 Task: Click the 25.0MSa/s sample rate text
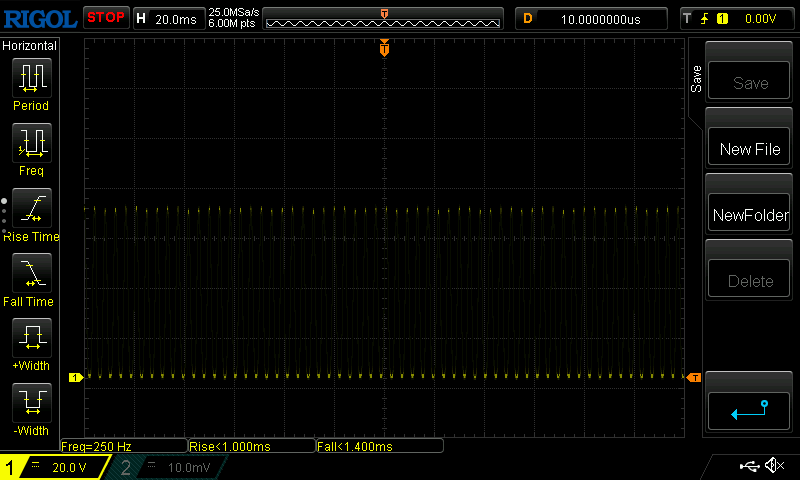(x=234, y=12)
